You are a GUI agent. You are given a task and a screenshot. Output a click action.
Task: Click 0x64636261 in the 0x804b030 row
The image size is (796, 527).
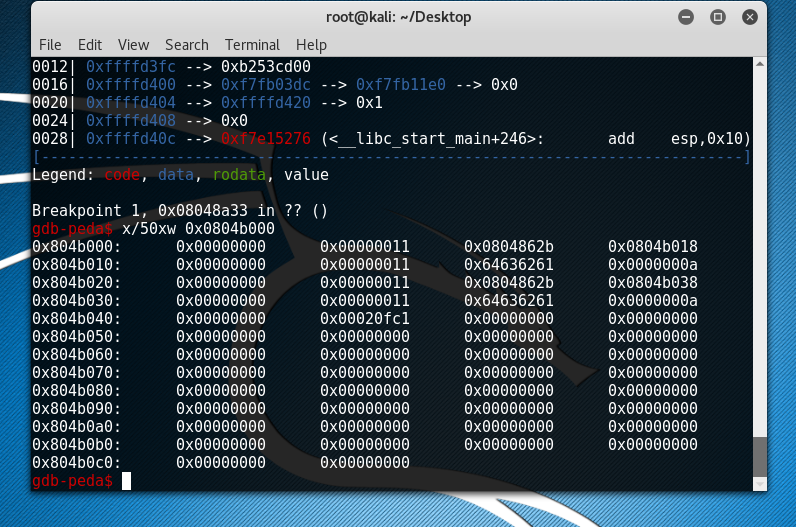[x=509, y=301]
